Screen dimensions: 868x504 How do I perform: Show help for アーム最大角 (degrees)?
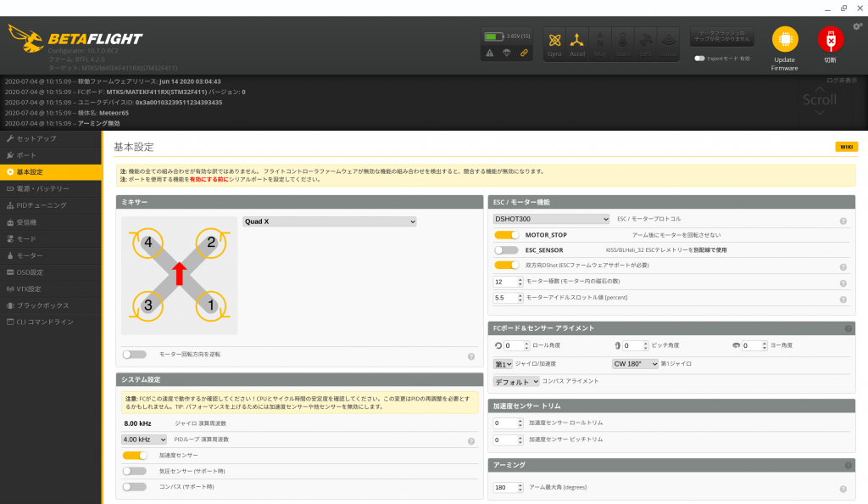click(843, 489)
